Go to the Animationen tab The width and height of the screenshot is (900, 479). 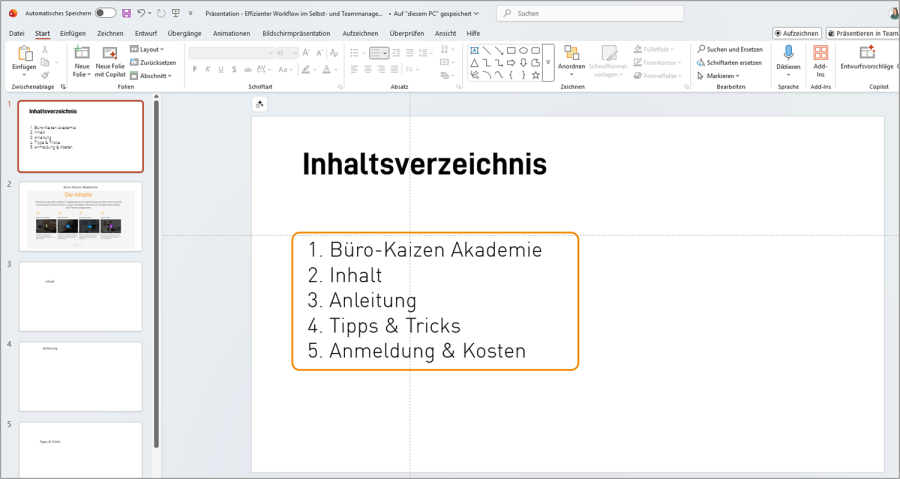click(231, 33)
